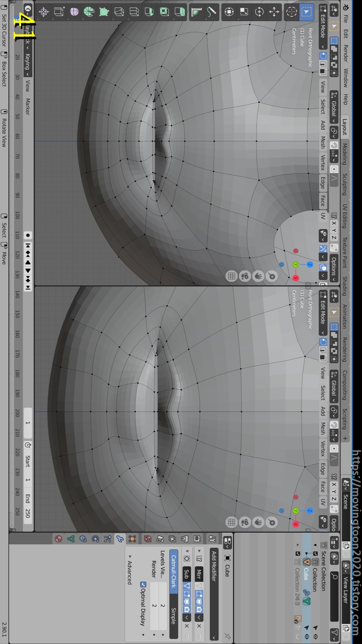Open Mirr modifier extra options chevron
The width and height of the screenshot is (362, 644).
click(x=199, y=617)
